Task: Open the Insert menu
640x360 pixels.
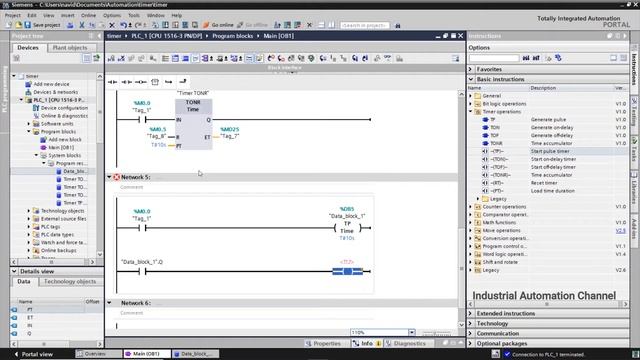Action: 68,15
